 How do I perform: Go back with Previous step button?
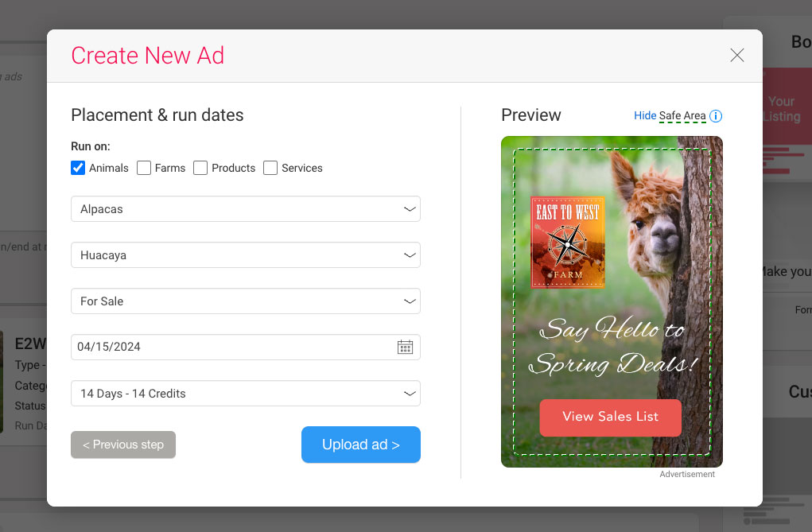pos(123,445)
